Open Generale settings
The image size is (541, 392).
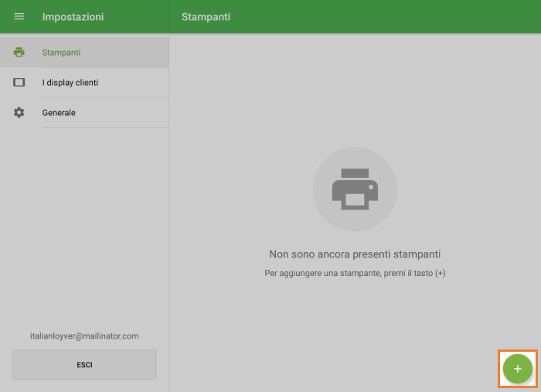click(x=84, y=112)
